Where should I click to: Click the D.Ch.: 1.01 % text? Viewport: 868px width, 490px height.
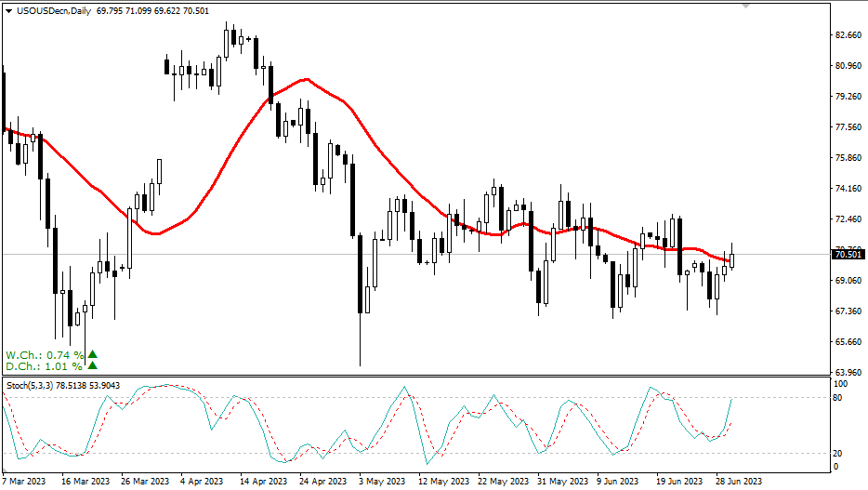(45, 368)
